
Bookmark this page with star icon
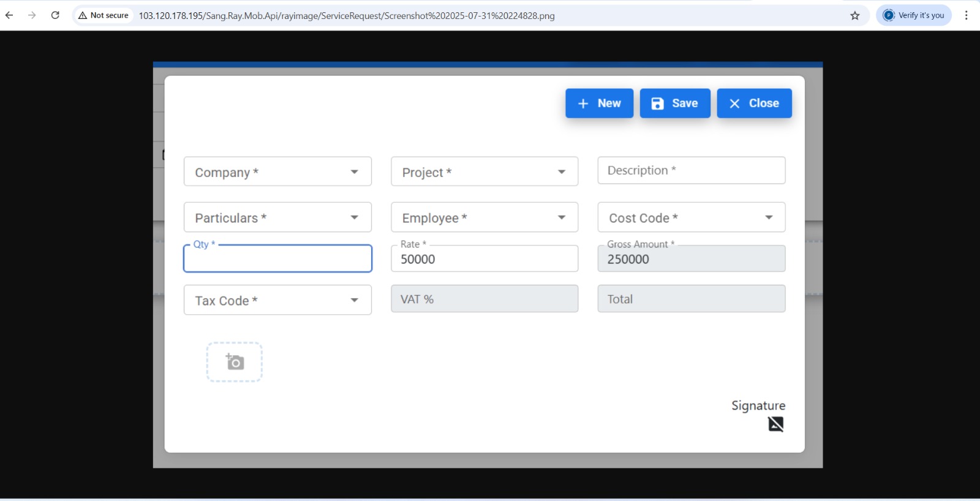[855, 15]
